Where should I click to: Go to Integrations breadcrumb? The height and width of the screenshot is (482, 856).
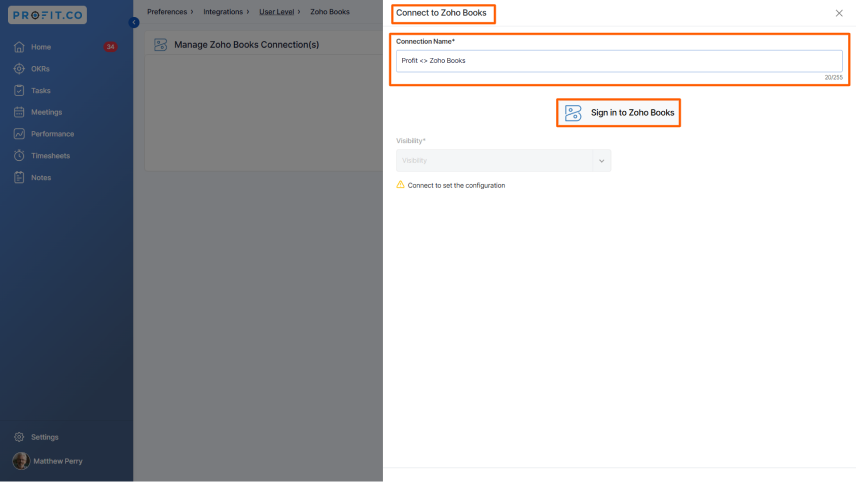[223, 11]
